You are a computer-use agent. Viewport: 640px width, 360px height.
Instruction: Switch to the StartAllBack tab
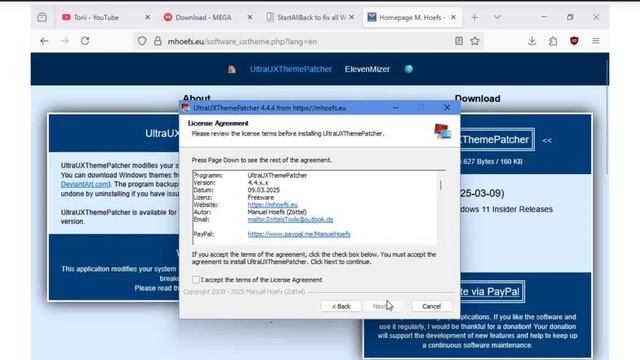pyautogui.click(x=311, y=18)
